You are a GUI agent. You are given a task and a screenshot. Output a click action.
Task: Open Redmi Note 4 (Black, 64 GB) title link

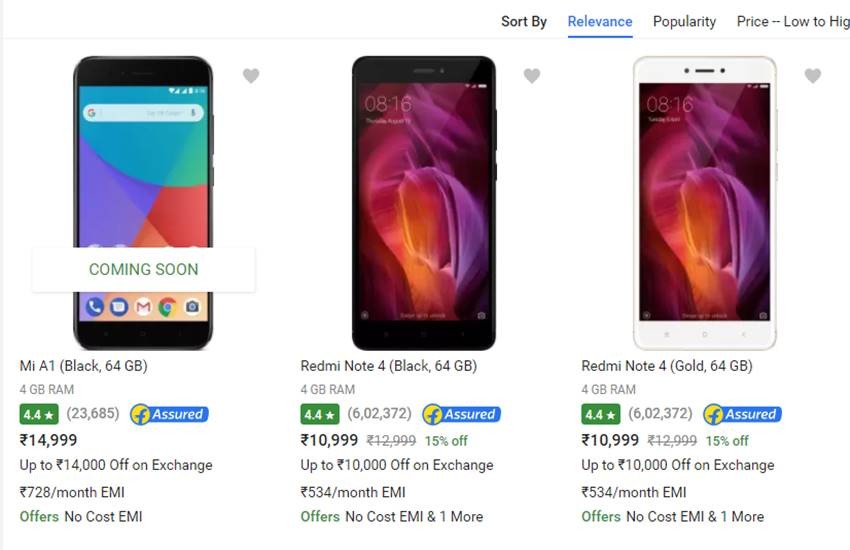[389, 366]
